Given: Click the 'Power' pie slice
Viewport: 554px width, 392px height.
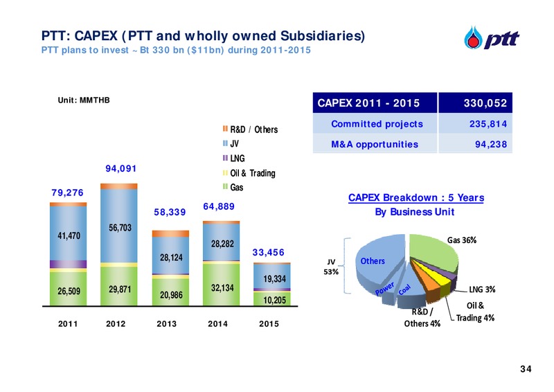Looking at the screenshot, I should 390,289.
